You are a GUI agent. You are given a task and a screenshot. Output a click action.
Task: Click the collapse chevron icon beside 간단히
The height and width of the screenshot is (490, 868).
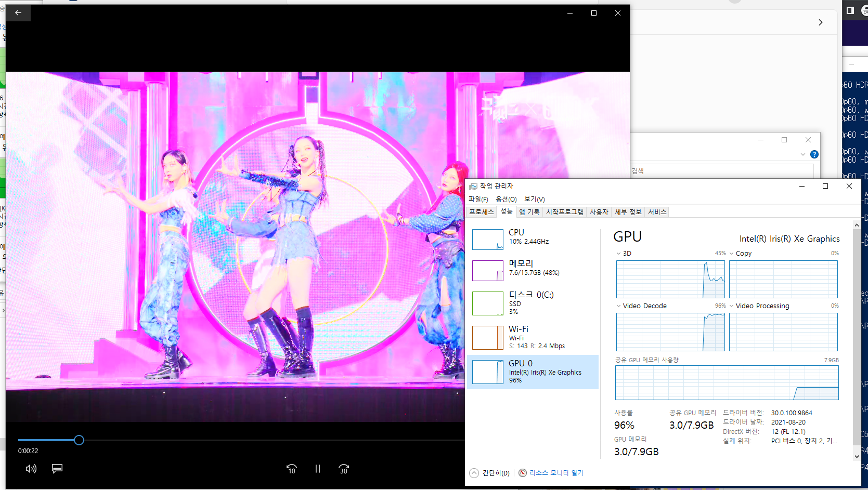click(474, 473)
